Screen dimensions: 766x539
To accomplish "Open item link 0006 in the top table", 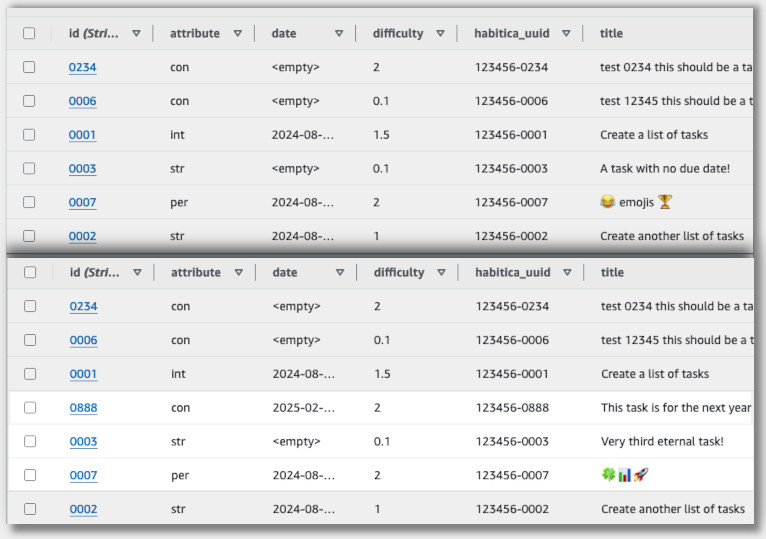I will click(83, 101).
